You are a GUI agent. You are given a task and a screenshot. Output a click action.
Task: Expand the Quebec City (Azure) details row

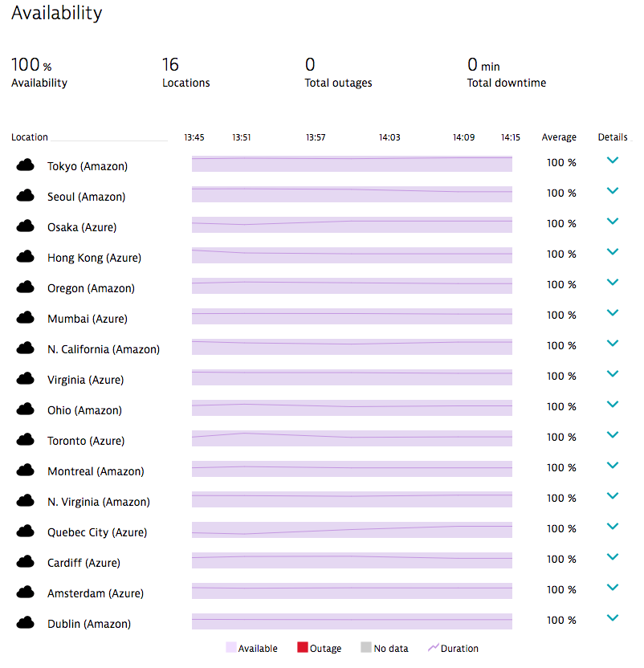613,526
